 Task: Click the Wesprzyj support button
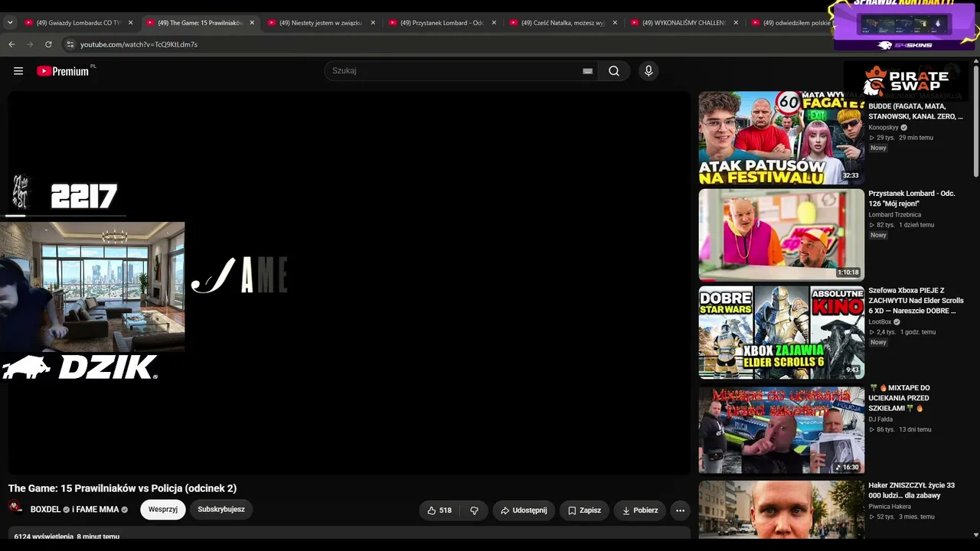click(x=163, y=510)
